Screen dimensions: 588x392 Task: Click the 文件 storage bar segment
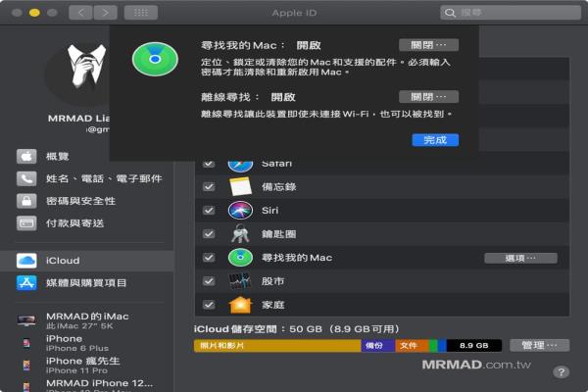point(412,346)
